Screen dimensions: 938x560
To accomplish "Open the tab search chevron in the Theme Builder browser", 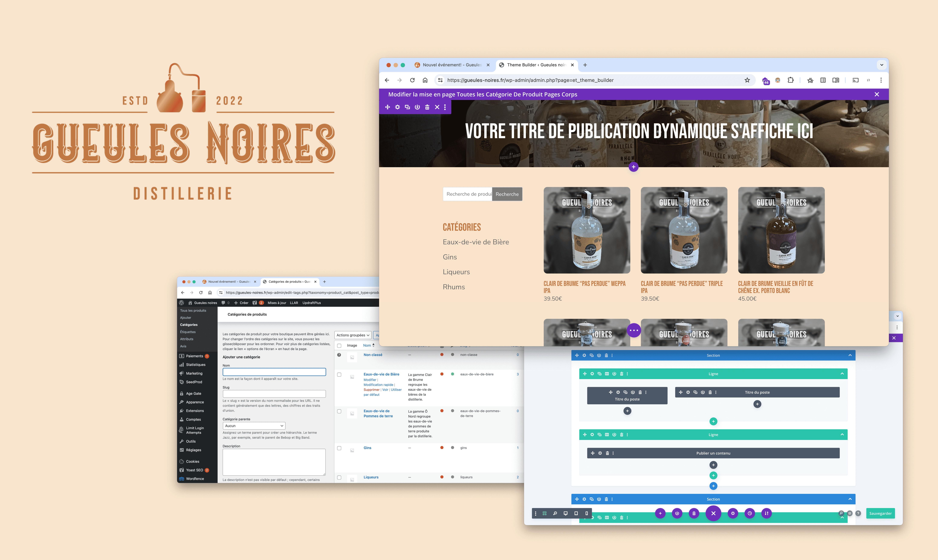I will click(x=882, y=65).
